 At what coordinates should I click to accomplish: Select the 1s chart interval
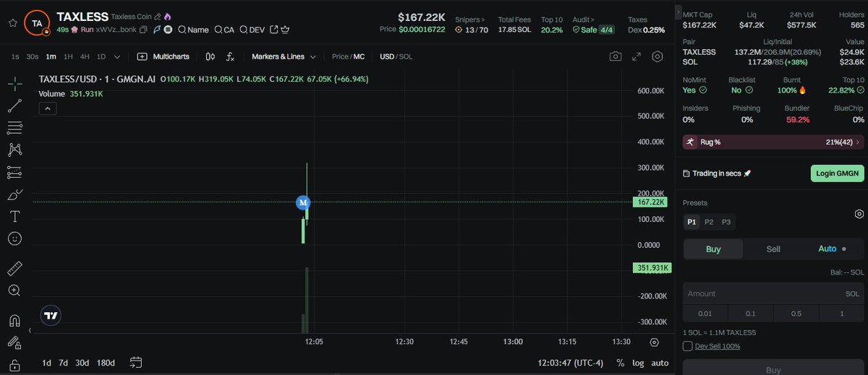point(14,56)
